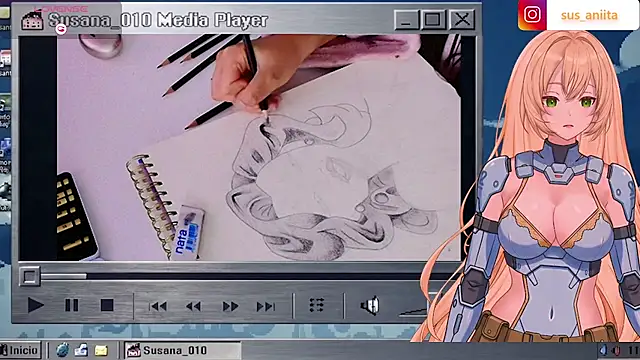
Task: Skip to the next track
Action: pos(265,306)
